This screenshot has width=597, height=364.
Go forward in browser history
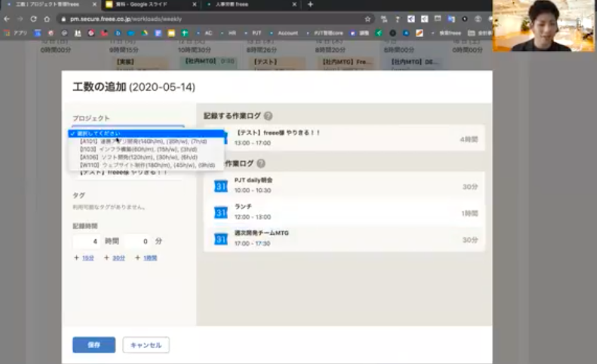pyautogui.click(x=20, y=19)
